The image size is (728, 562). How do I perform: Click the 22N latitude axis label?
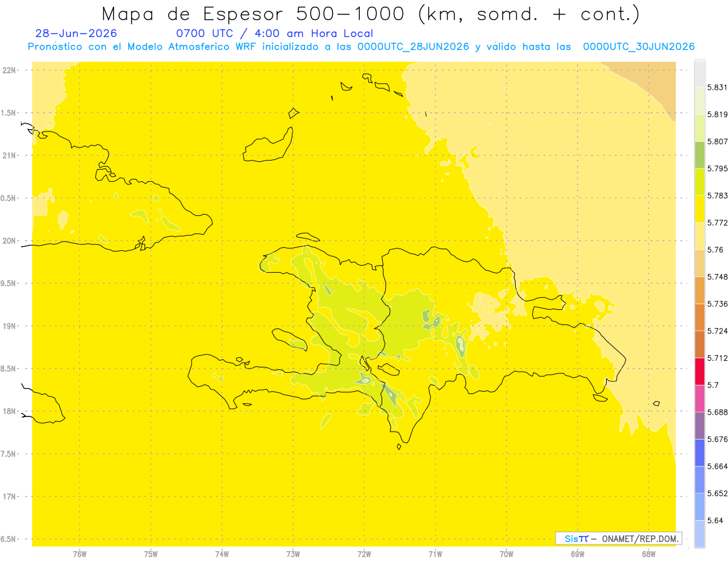[9, 70]
